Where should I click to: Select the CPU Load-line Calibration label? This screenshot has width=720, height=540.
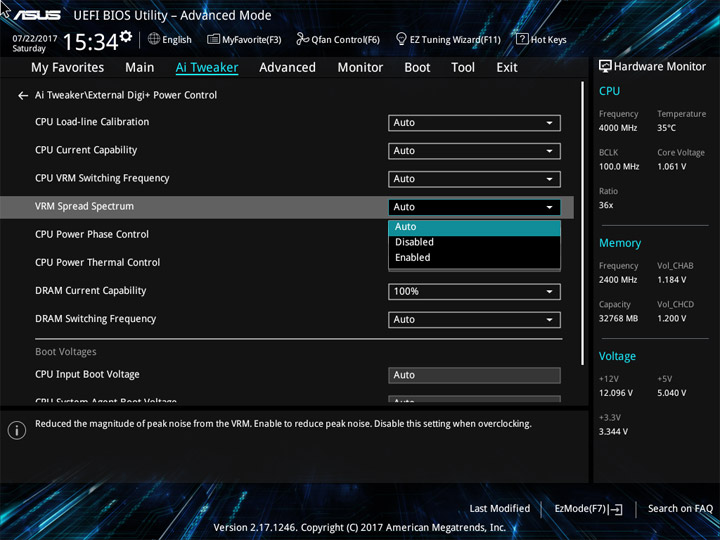tap(92, 122)
